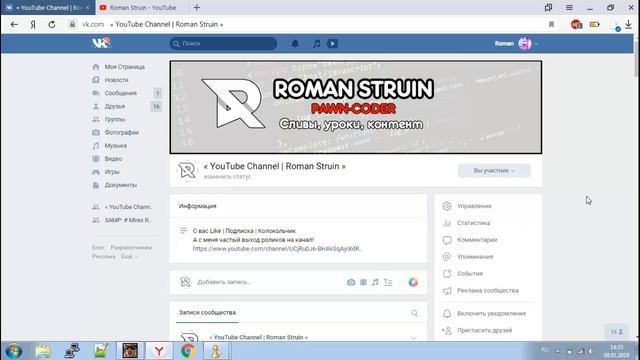Bookmark page using address bar bookmark icon

[x=551, y=24]
